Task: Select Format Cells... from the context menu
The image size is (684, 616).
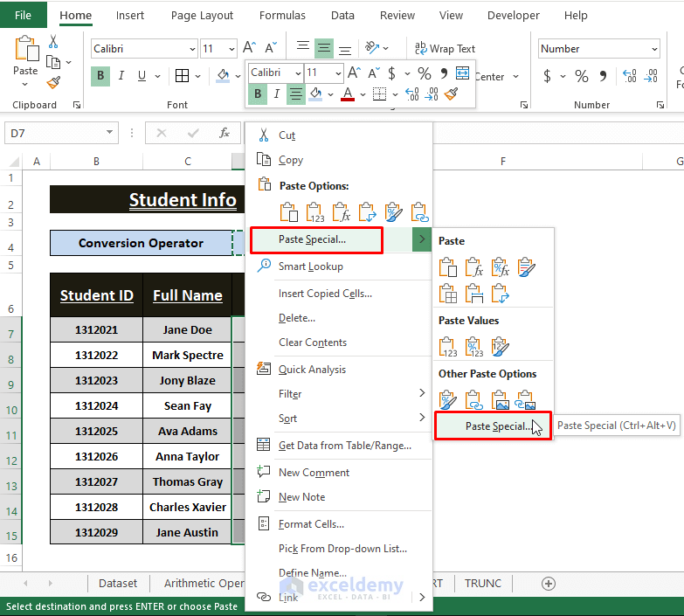Action: (311, 524)
